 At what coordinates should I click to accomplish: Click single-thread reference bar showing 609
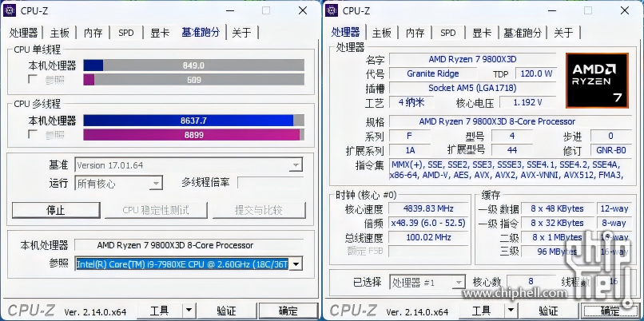tap(194, 80)
